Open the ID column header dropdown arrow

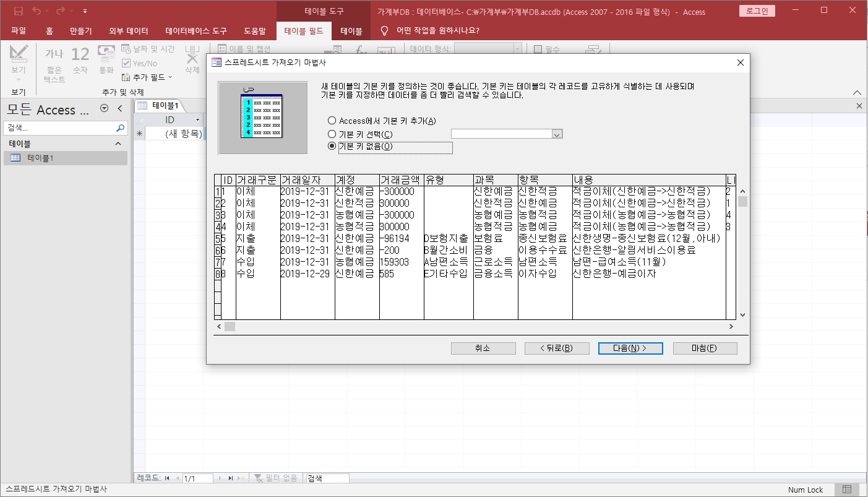(198, 119)
